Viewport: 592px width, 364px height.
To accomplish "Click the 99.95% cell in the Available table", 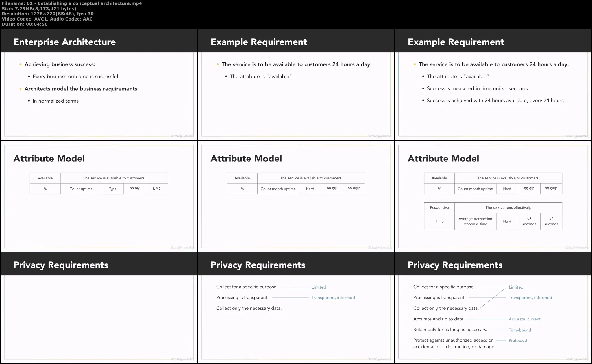I will [x=354, y=189].
